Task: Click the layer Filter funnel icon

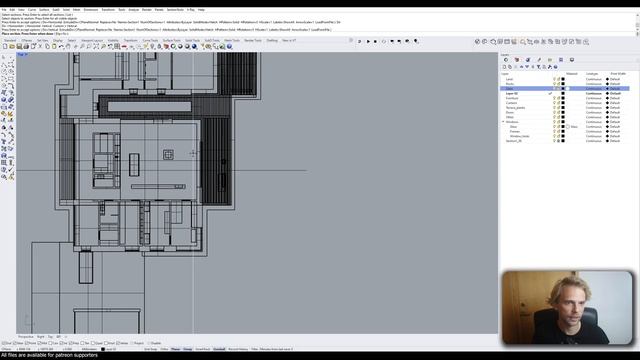Action: point(538,67)
